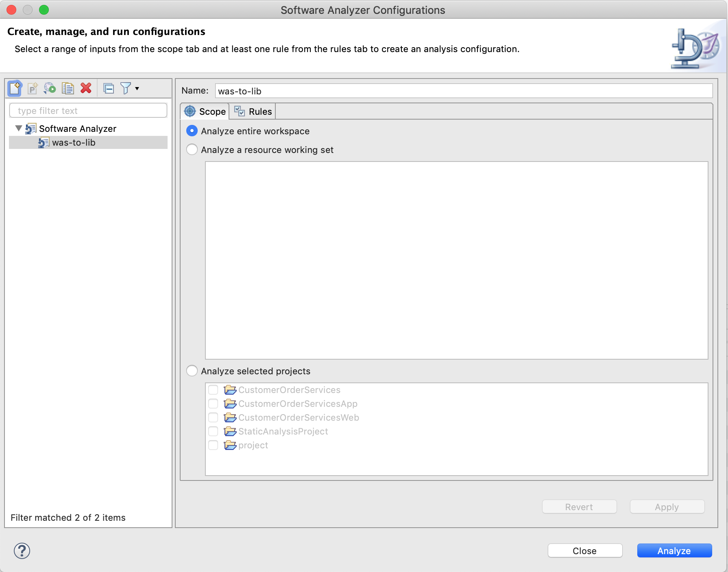Select the was-to-lib configuration in tree
This screenshot has width=728, height=572.
[74, 143]
